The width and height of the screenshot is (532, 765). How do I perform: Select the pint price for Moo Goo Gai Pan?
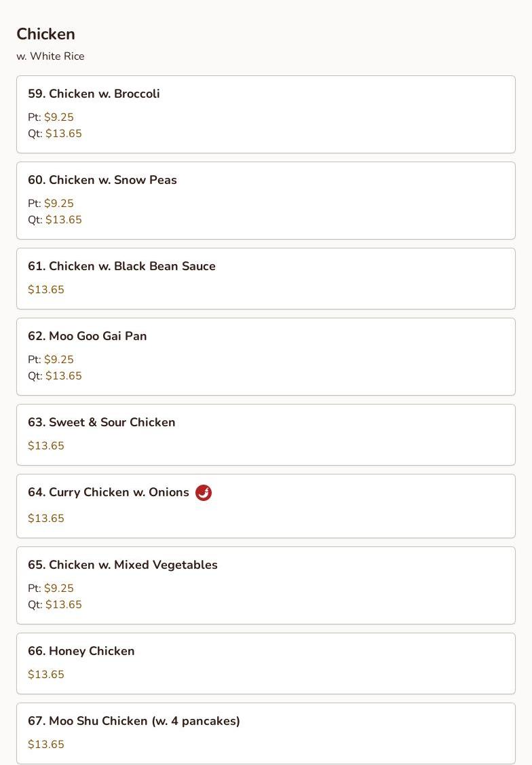click(58, 360)
